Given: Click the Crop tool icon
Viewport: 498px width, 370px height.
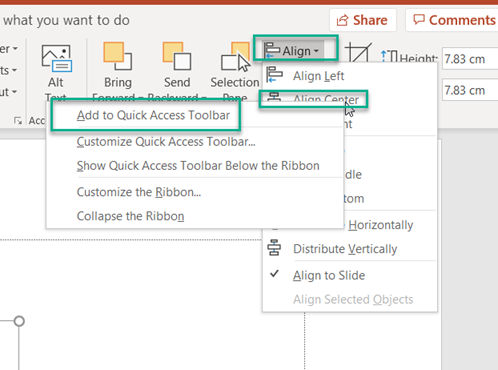Looking at the screenshot, I should coord(358,53).
